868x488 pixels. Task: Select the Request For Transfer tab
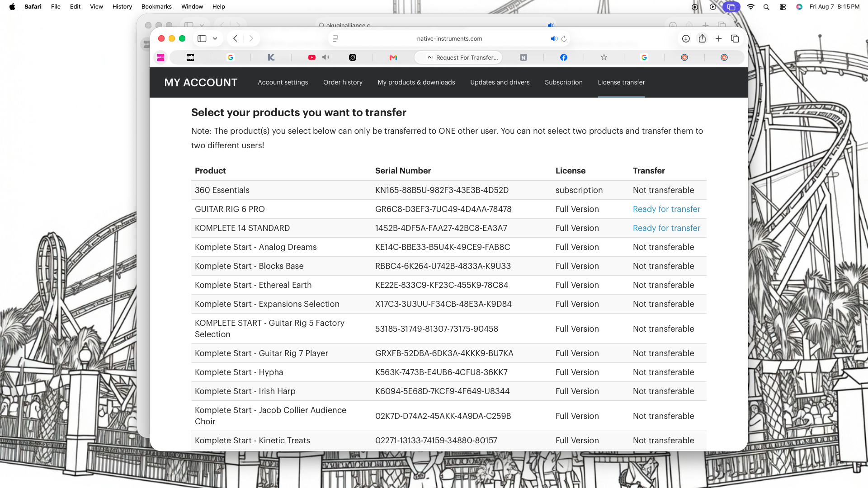click(x=458, y=57)
